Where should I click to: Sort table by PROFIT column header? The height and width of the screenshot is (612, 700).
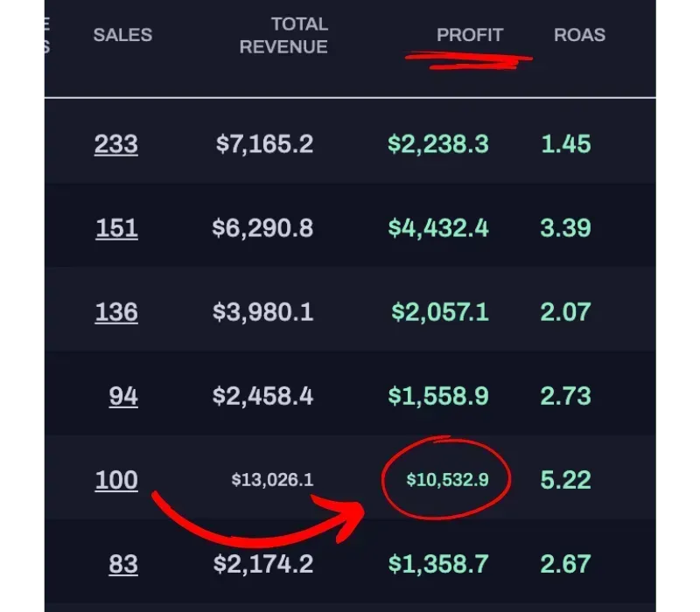tap(470, 35)
